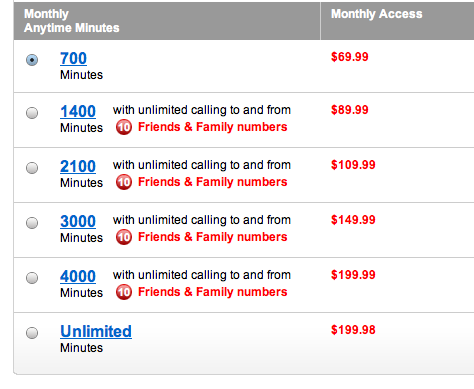474x389 pixels.
Task: Choose the 4000 Minutes radio option
Action: [32, 278]
